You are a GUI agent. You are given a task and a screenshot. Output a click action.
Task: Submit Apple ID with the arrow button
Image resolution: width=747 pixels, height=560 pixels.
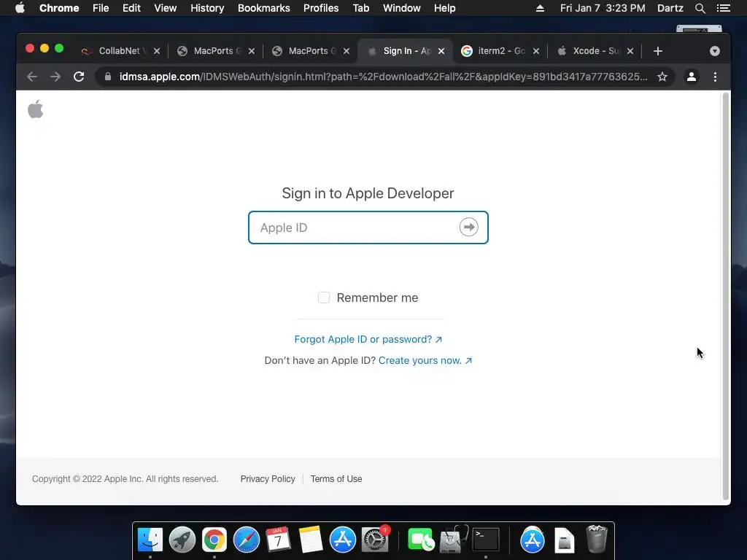pyautogui.click(x=469, y=227)
